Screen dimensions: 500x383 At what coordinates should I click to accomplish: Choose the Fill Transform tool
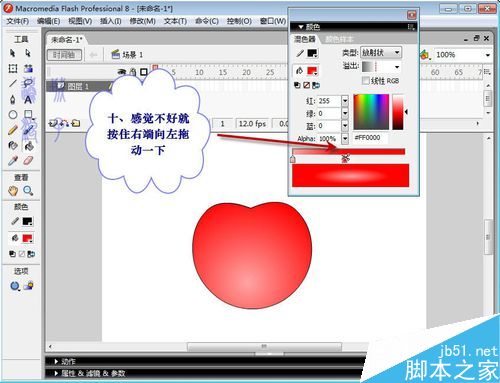click(28, 69)
